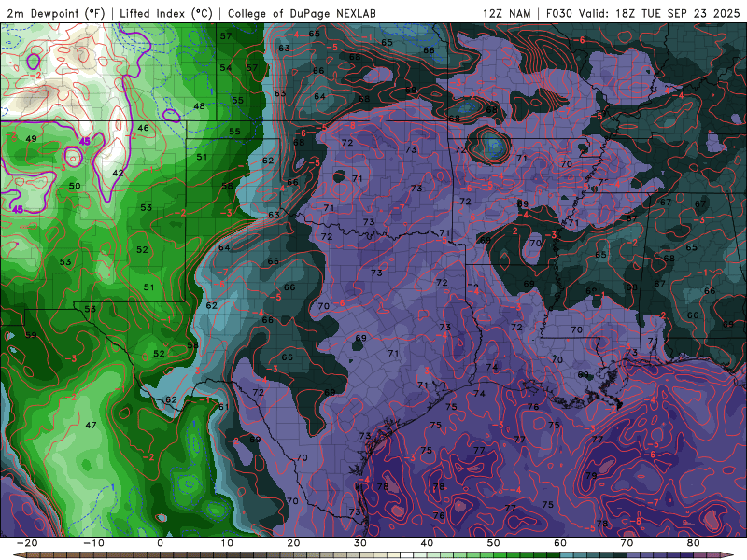This screenshot has height=560, width=747.
Task: Click the "48" dewpoint value on the map
Action: click(x=199, y=106)
